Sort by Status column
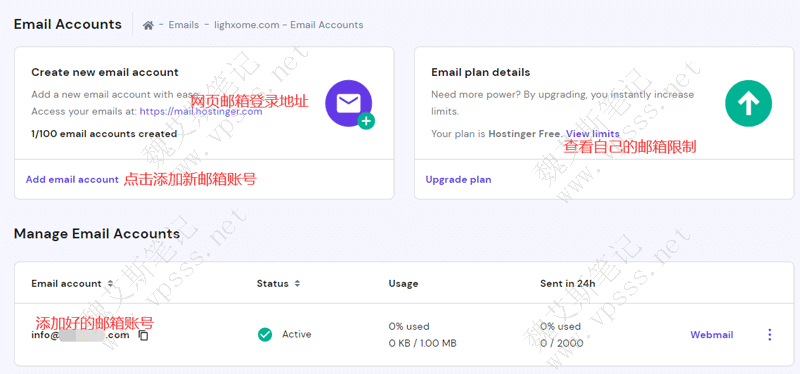The height and width of the screenshot is (374, 800). [297, 284]
